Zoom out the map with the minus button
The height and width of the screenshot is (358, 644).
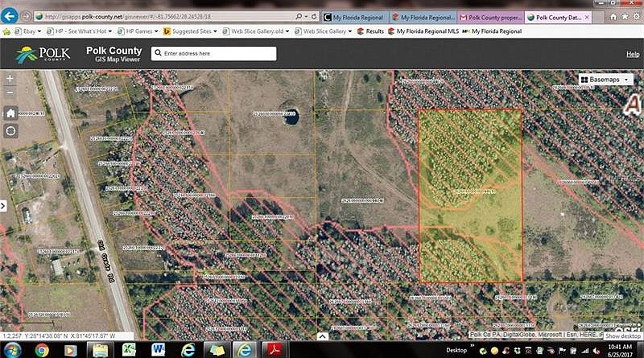pos(10,93)
